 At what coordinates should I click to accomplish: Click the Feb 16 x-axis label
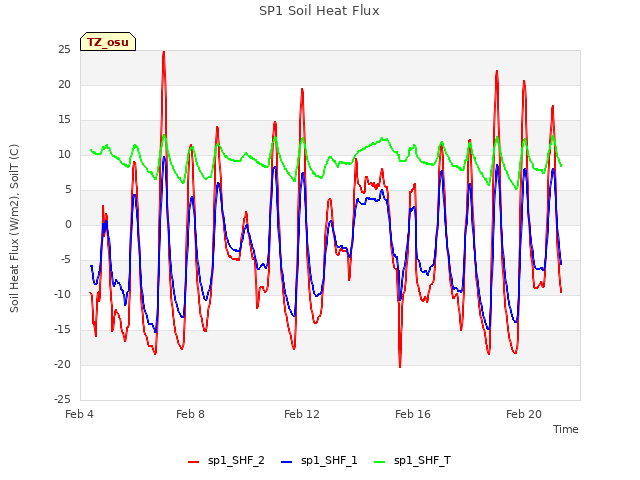point(413,414)
